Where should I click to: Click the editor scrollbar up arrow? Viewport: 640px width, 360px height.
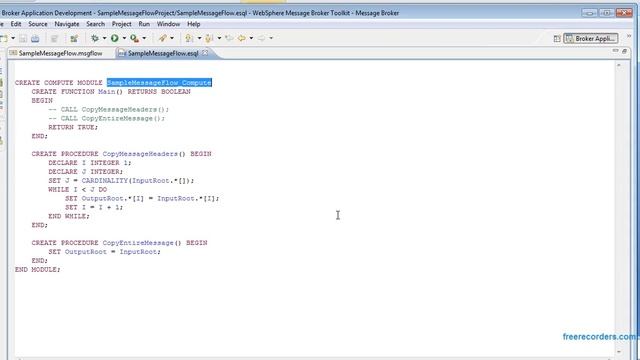click(x=619, y=66)
